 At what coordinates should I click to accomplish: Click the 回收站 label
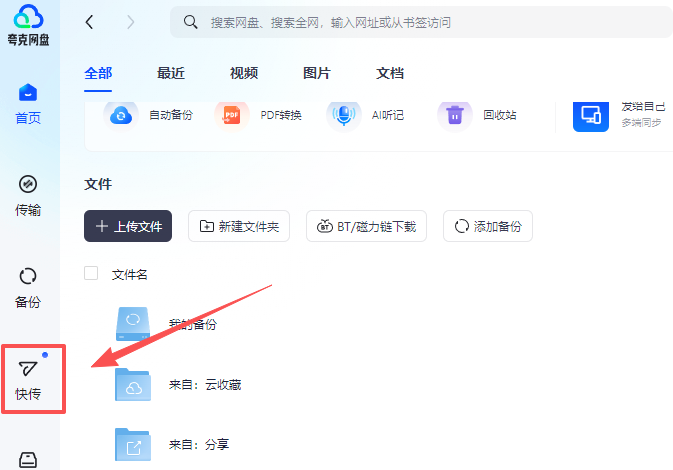point(500,115)
